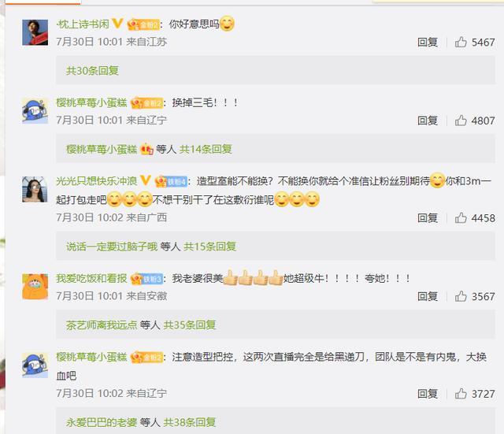The height and width of the screenshot is (434, 504).
Task: Tap thumbs-up icon next to 3567
Action: [x=461, y=296]
